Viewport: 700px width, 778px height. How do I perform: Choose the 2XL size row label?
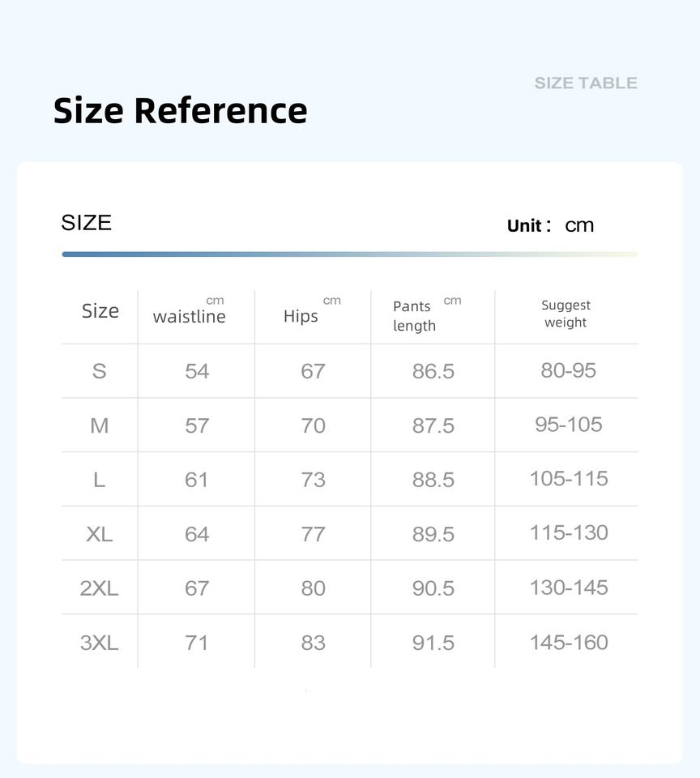pos(99,588)
